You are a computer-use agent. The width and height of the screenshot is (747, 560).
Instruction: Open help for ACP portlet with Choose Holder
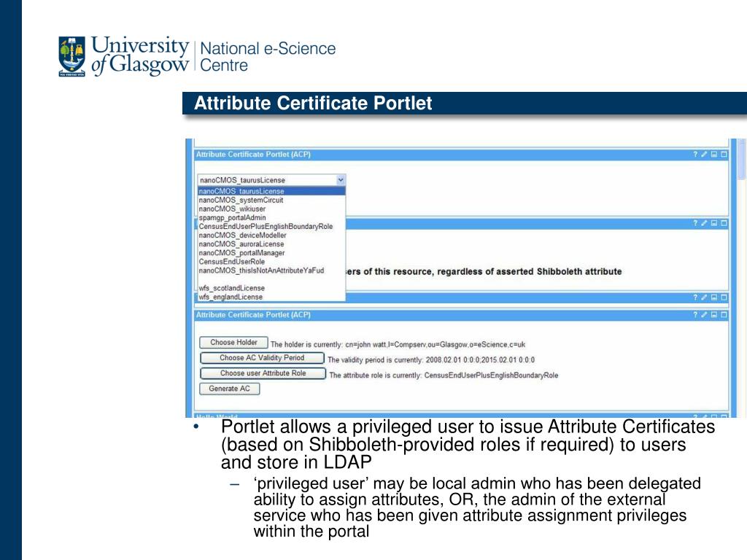(x=695, y=315)
